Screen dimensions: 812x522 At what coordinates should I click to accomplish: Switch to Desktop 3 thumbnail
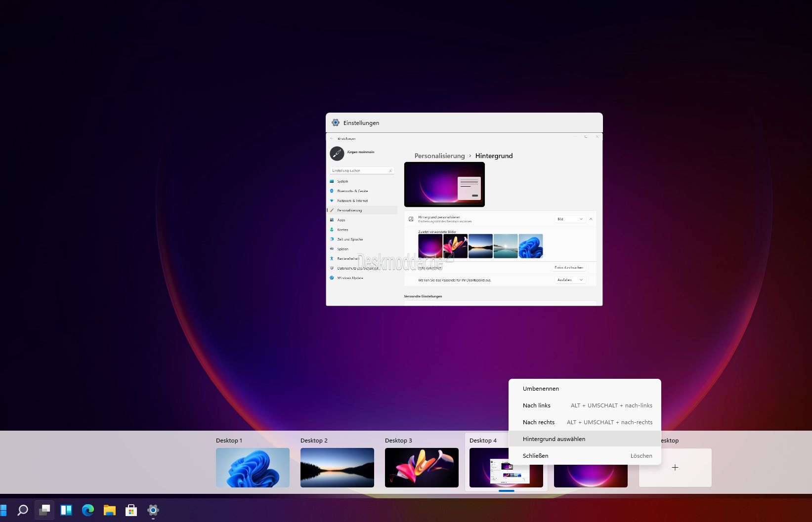coord(422,468)
